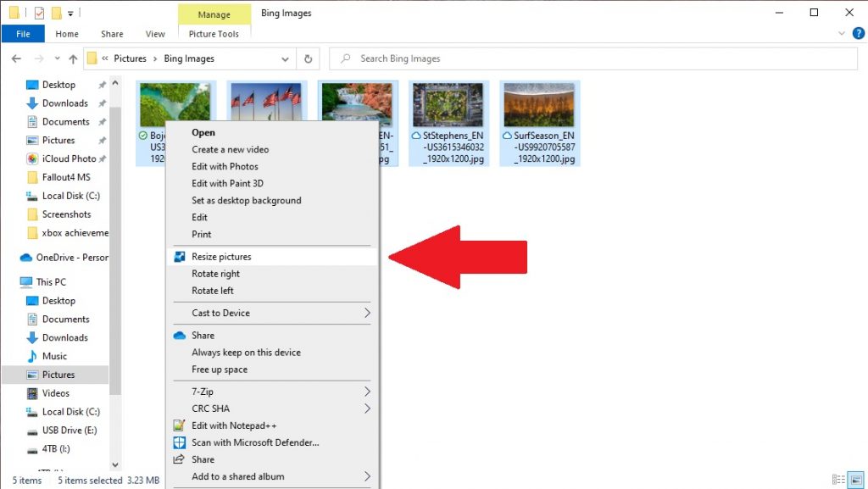Choose Open in context menu
868x489 pixels.
(x=272, y=133)
